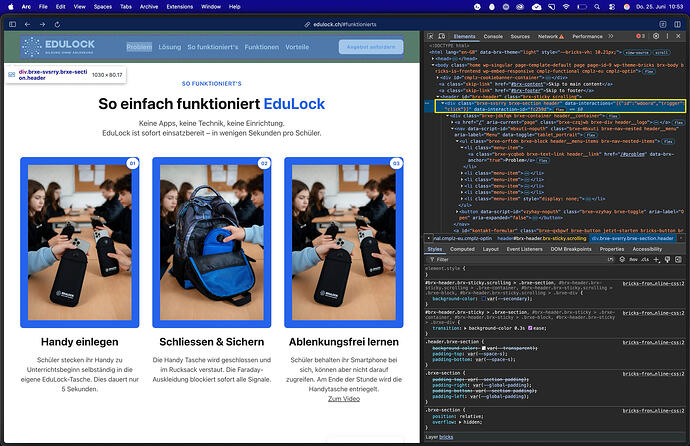Toggle the device toolbar icon in DevTools
Screen dimensions: 690x446
[441, 36]
